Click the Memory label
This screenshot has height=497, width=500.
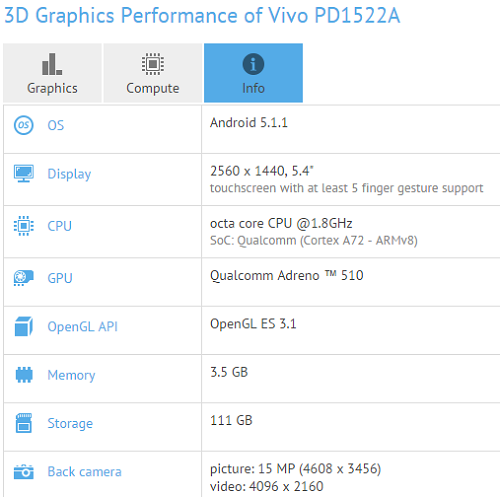(71, 375)
